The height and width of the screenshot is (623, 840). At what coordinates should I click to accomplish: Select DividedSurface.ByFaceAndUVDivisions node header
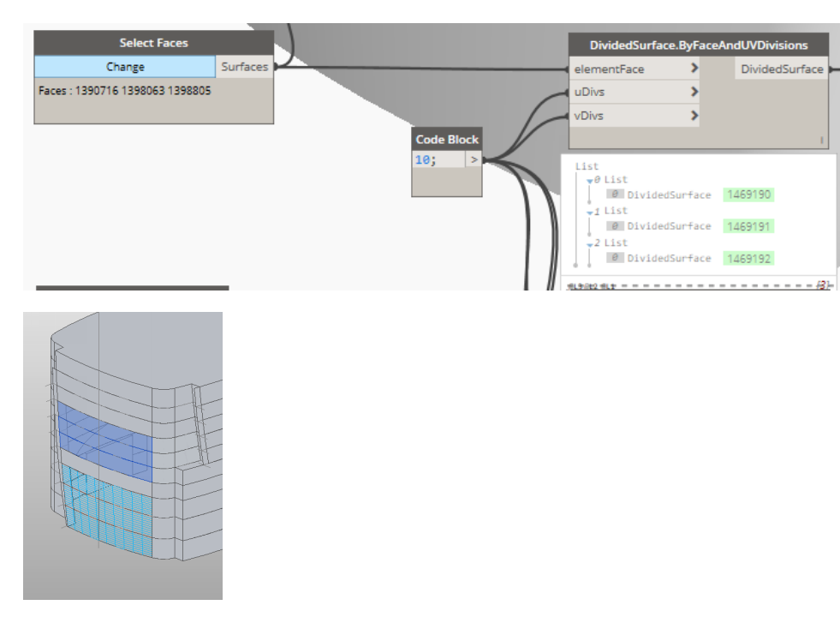(x=699, y=45)
